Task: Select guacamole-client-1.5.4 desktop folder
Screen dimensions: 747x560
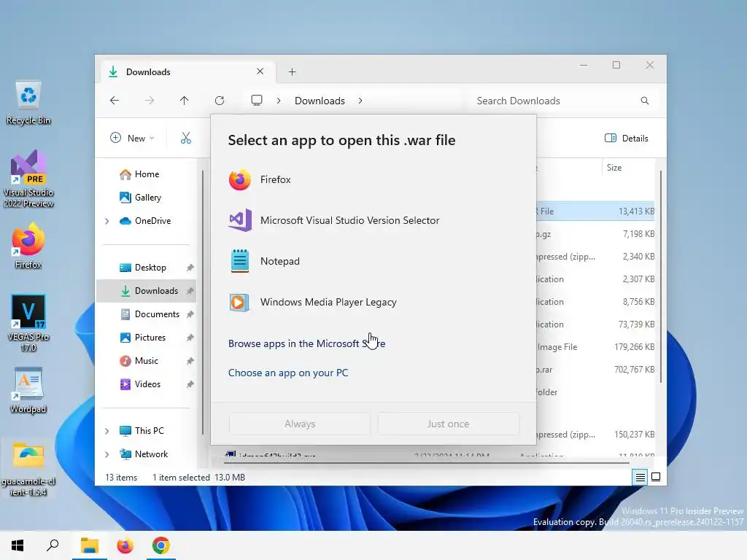Action: (x=28, y=469)
